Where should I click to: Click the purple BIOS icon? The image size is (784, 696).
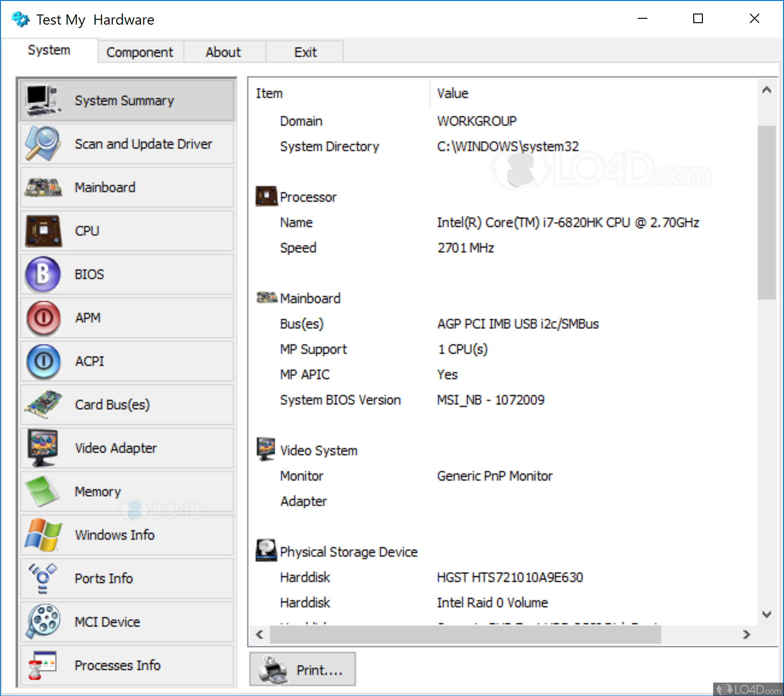(x=42, y=274)
